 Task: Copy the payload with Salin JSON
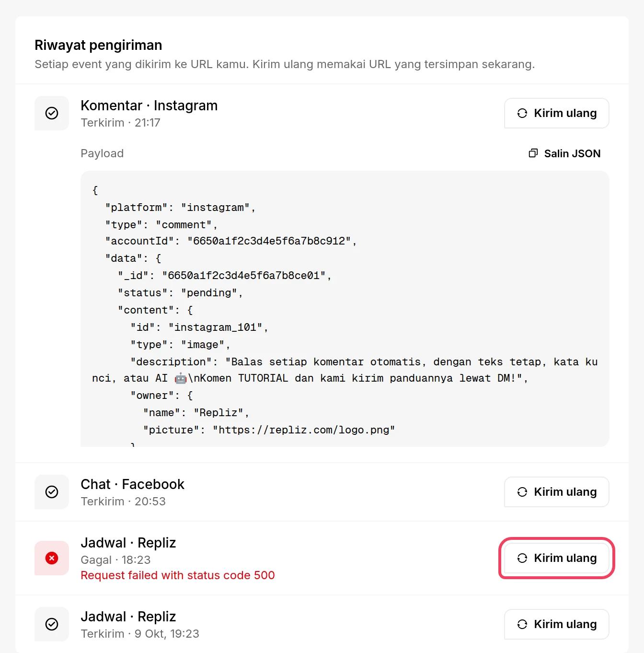[564, 153]
